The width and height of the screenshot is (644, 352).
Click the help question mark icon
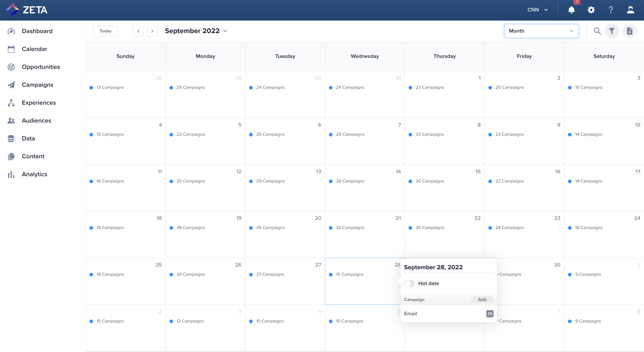point(611,10)
